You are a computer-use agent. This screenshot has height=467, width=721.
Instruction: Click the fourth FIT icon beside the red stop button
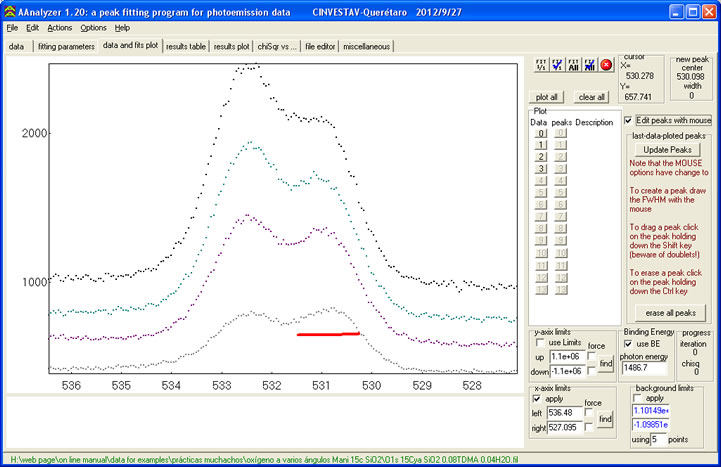[590, 66]
